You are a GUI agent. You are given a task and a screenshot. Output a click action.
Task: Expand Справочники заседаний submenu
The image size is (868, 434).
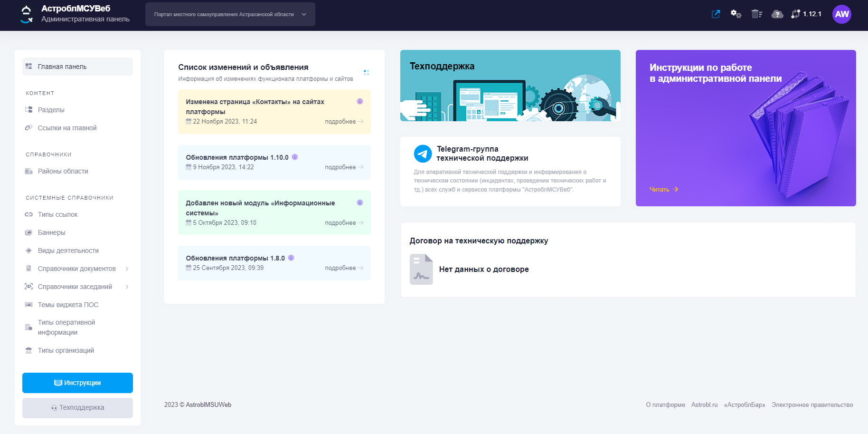[x=127, y=287]
